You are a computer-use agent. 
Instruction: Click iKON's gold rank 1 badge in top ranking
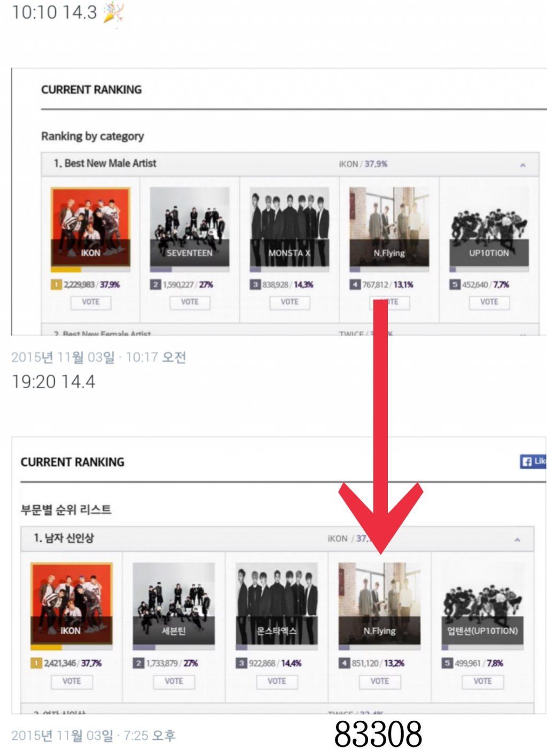point(56,285)
